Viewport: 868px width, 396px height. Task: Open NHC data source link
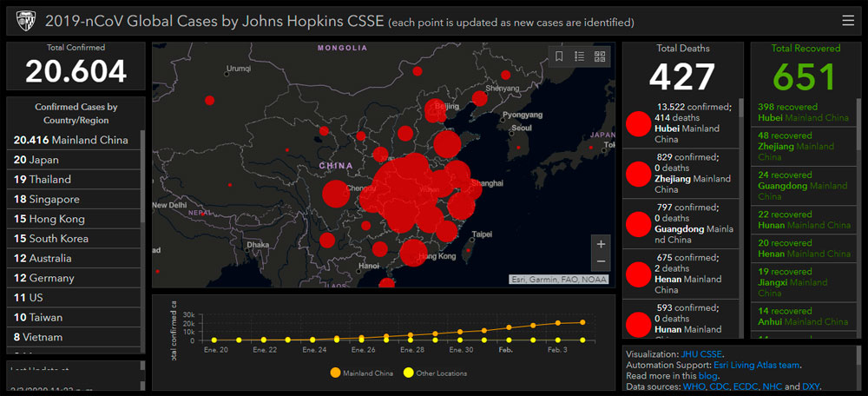click(773, 386)
